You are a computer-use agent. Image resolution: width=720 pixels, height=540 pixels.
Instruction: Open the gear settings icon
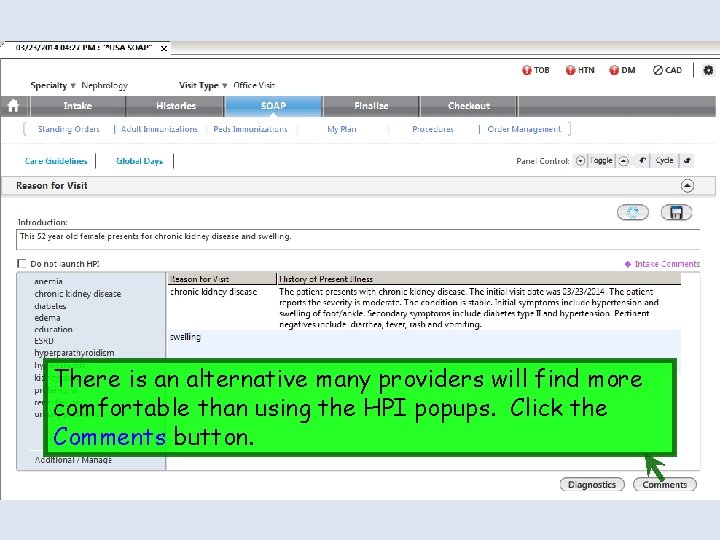[x=708, y=70]
